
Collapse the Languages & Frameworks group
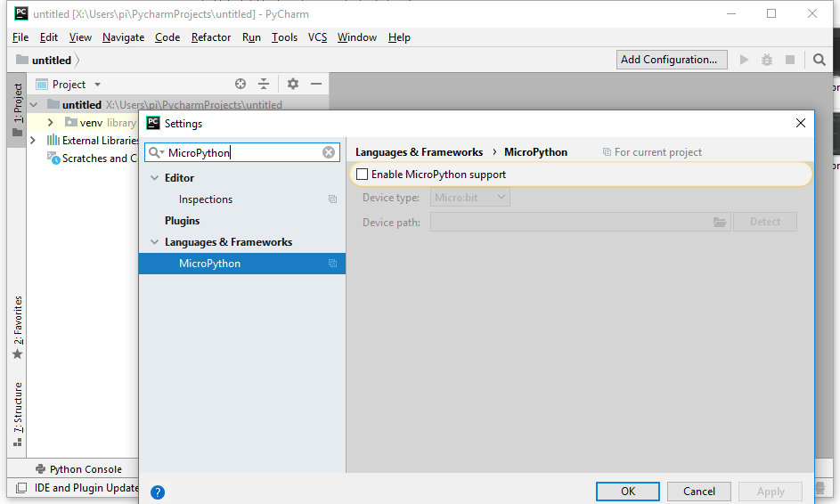[x=154, y=242]
